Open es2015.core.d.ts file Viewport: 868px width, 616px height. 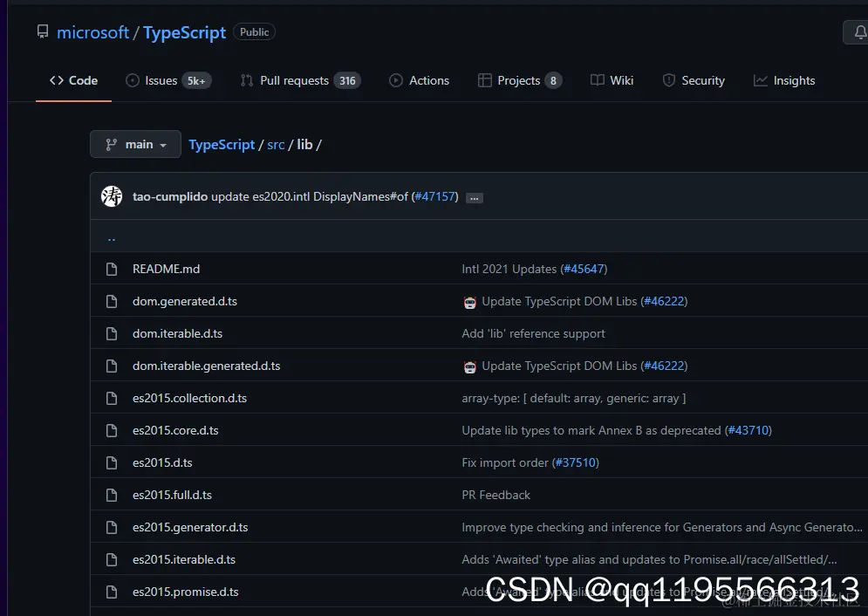coord(175,431)
